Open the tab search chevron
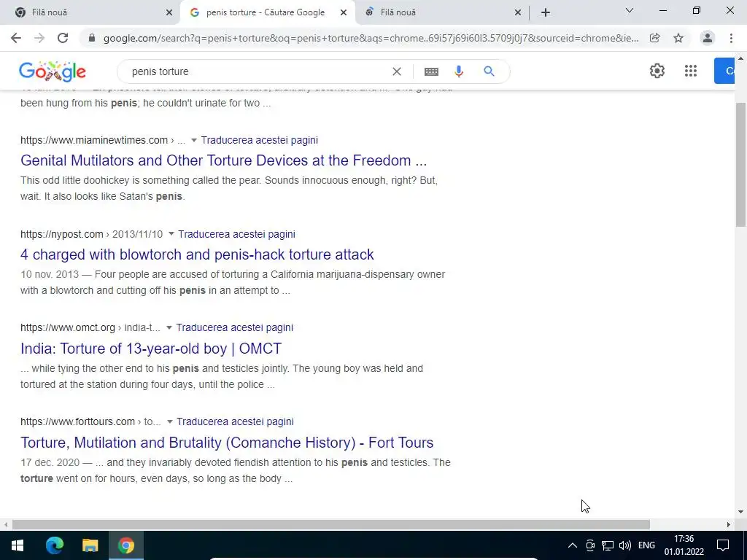747x560 pixels. [630, 10]
